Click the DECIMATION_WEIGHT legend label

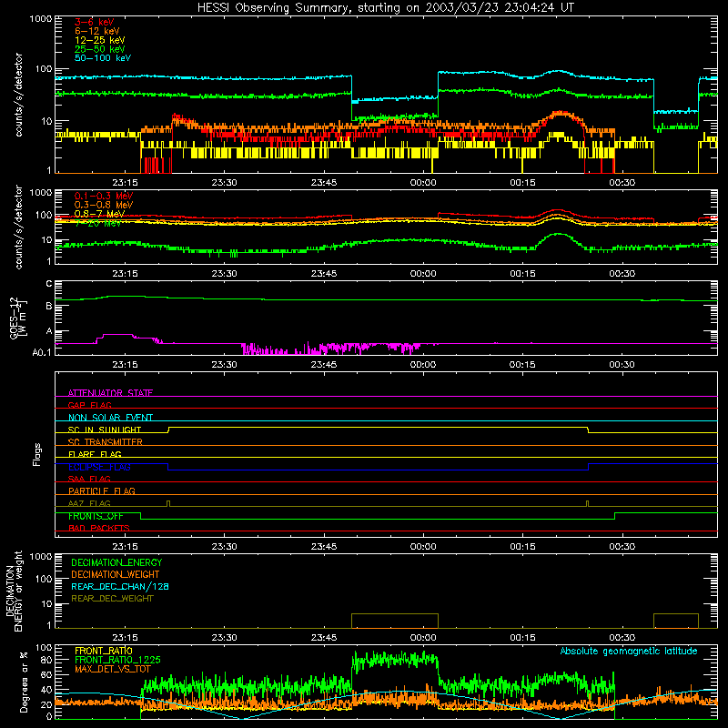(116, 574)
